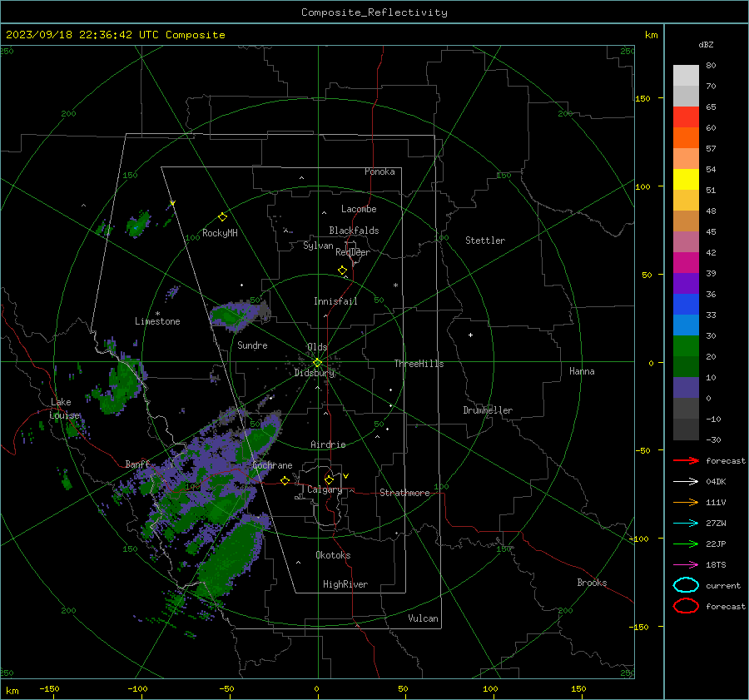Select the tan 45-48 dBZ swatch
749x700 pixels.
pyautogui.click(x=686, y=221)
